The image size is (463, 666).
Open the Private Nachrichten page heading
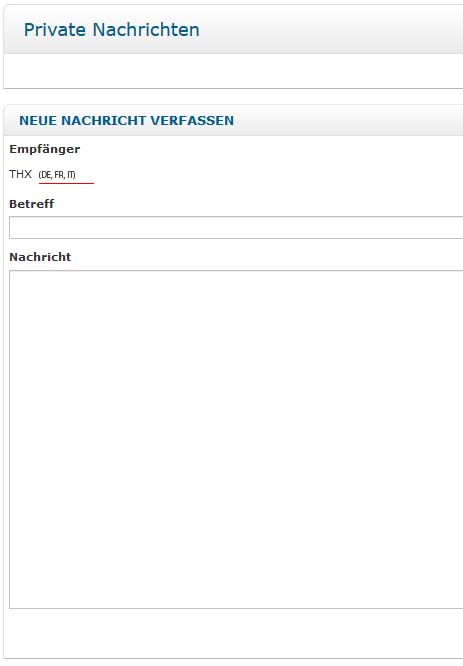(111, 30)
